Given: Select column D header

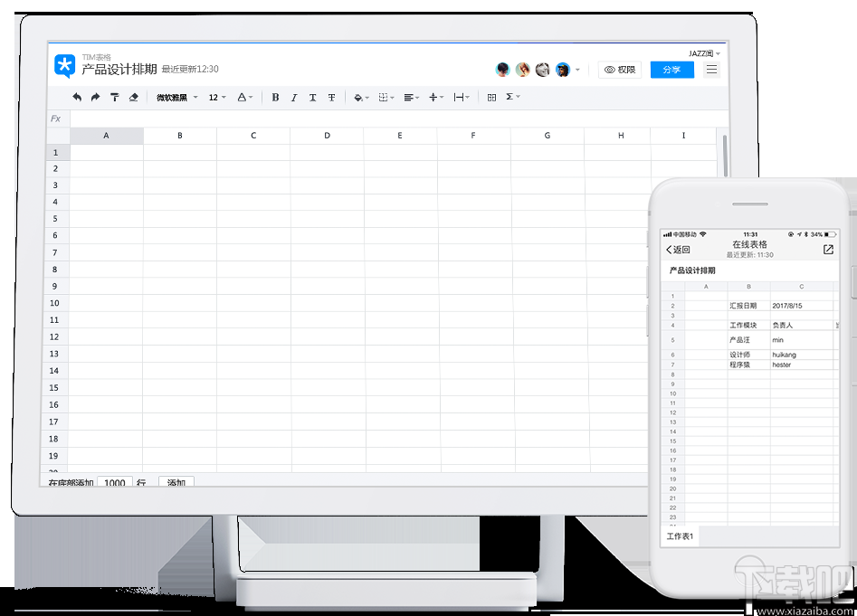Looking at the screenshot, I should coord(327,136).
